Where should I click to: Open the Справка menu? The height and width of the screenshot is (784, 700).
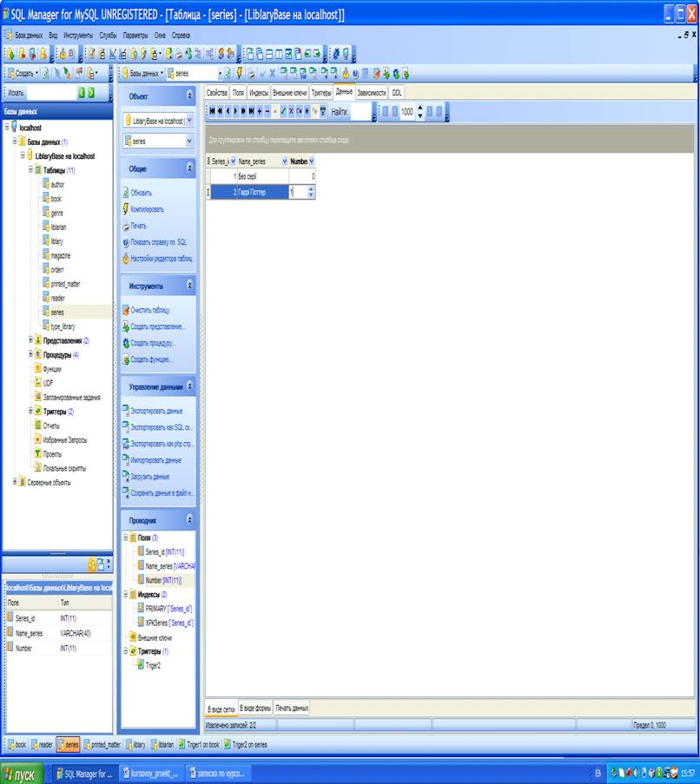tap(181, 36)
